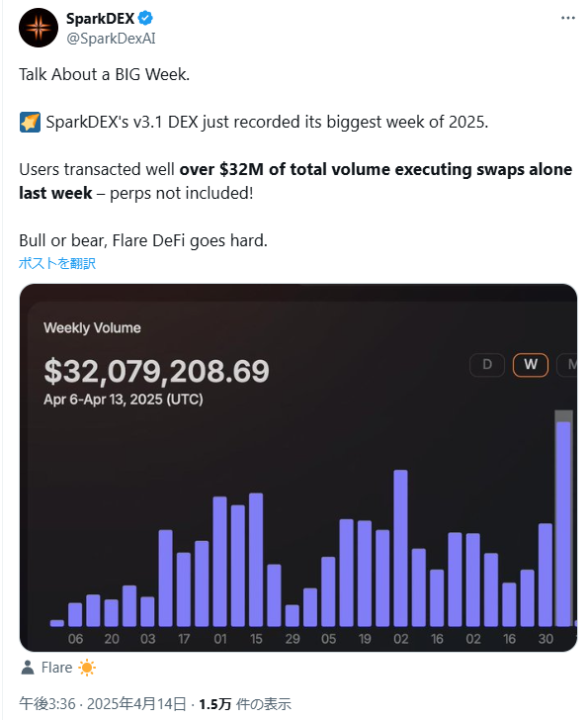Open the SparkDEX profile avatar
The height and width of the screenshot is (720, 588).
tap(39, 28)
